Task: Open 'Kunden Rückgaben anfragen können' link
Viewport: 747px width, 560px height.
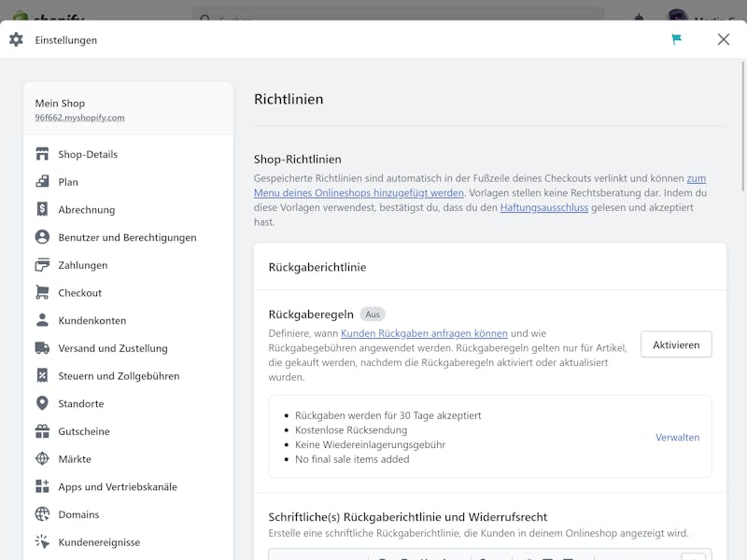Action: click(x=424, y=333)
